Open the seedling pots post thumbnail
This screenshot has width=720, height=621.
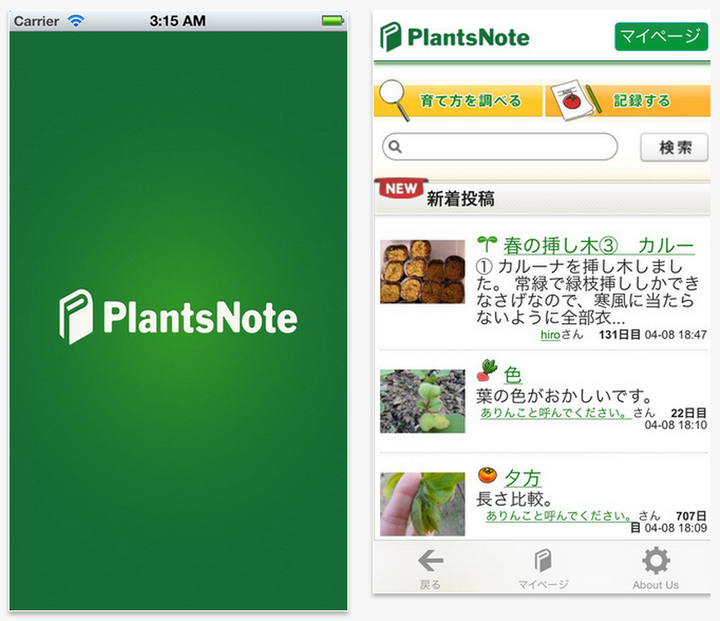pyautogui.click(x=422, y=271)
